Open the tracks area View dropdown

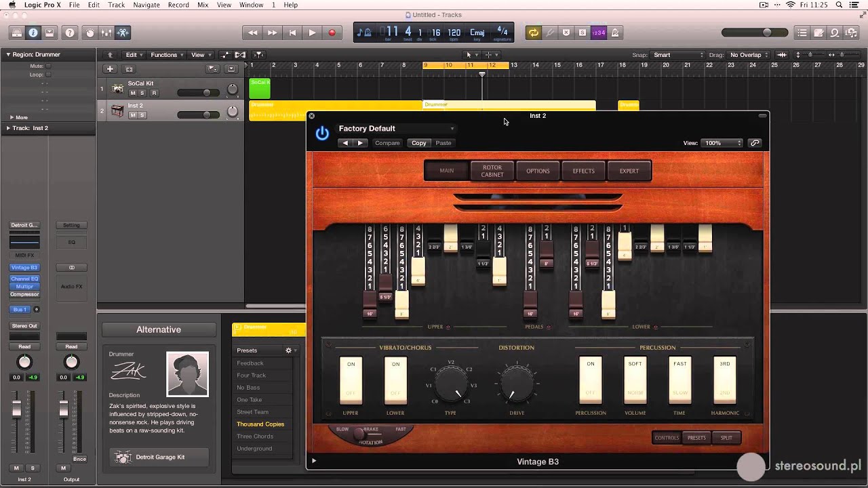[x=201, y=55]
